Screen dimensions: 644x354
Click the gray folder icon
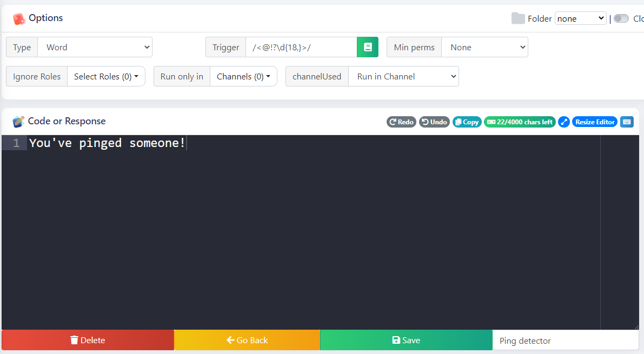click(518, 18)
